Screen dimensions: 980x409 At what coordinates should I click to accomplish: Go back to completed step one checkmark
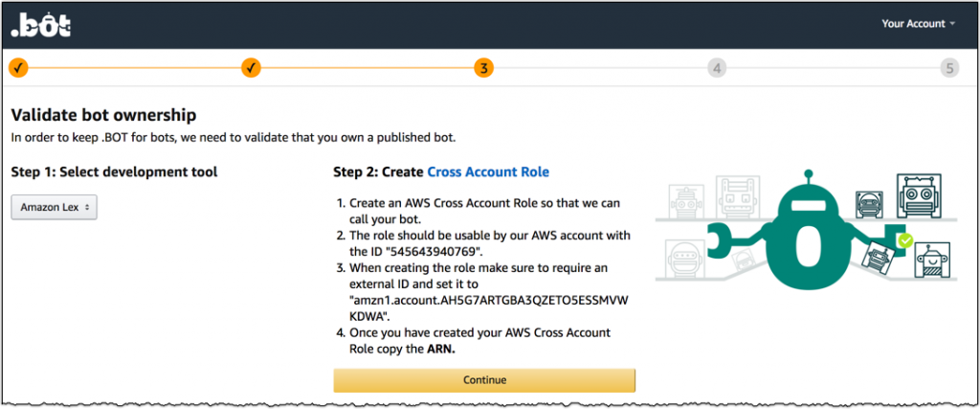click(18, 68)
